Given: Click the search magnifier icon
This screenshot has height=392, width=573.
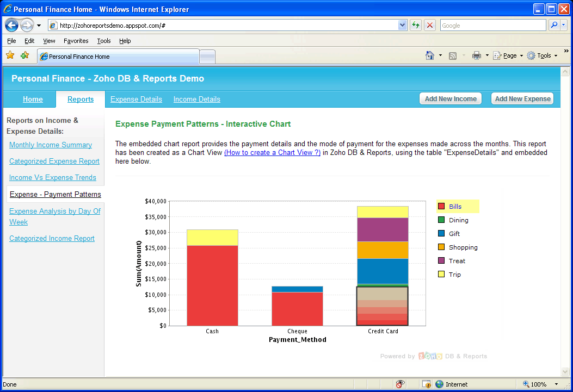Looking at the screenshot, I should [x=553, y=25].
